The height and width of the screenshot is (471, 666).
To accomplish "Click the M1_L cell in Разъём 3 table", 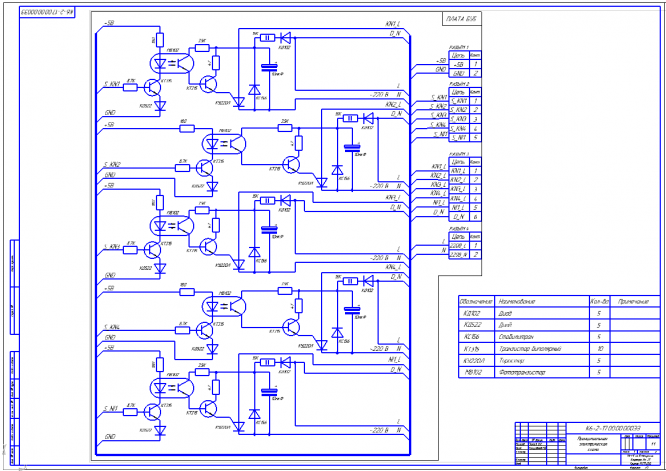I will (459, 208).
